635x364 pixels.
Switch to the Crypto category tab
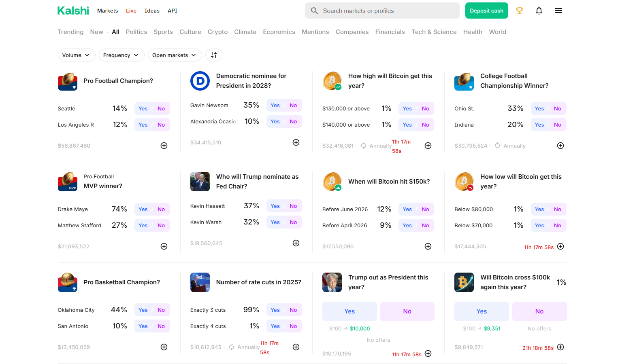point(217,32)
